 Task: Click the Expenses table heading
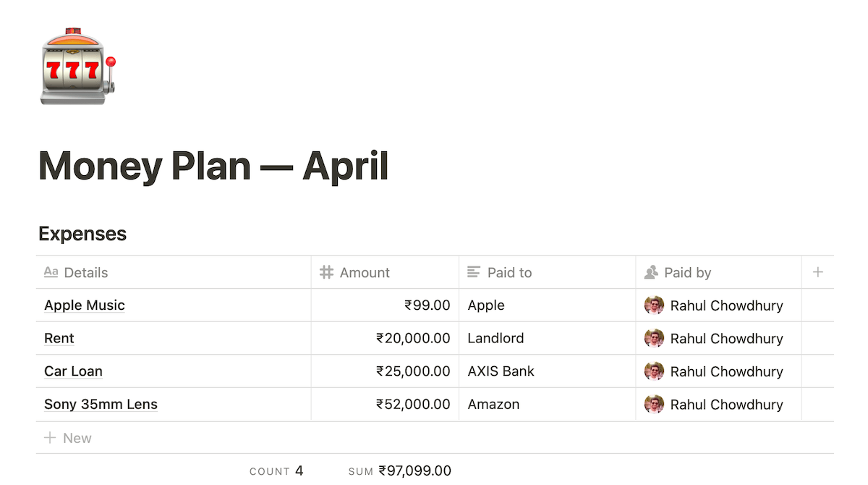pos(82,233)
